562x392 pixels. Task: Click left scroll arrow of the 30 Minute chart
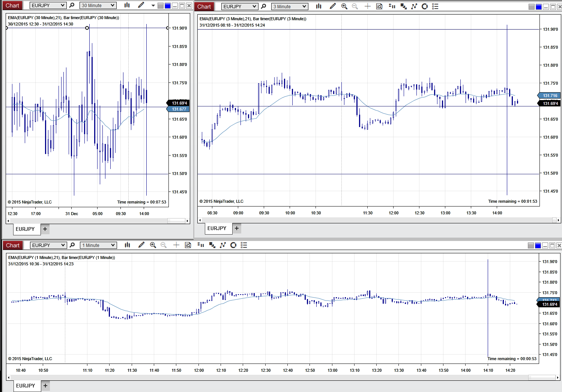point(8,221)
